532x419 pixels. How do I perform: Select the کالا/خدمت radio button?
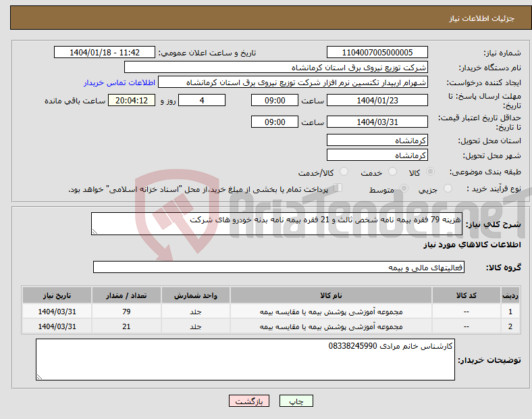coord(344,172)
